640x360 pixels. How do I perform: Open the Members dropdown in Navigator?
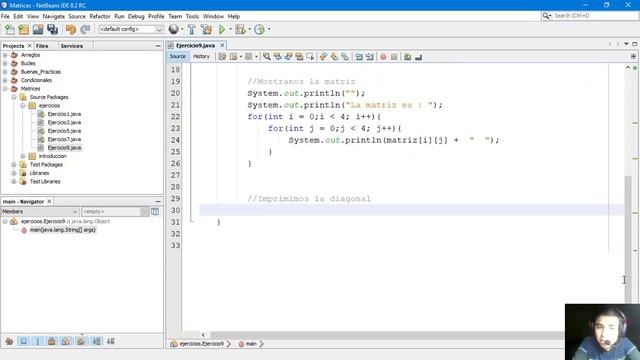pyautogui.click(x=40, y=211)
